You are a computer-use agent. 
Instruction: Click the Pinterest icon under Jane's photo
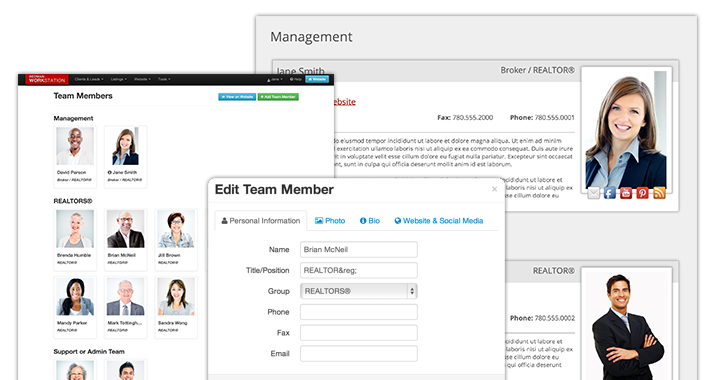[643, 193]
